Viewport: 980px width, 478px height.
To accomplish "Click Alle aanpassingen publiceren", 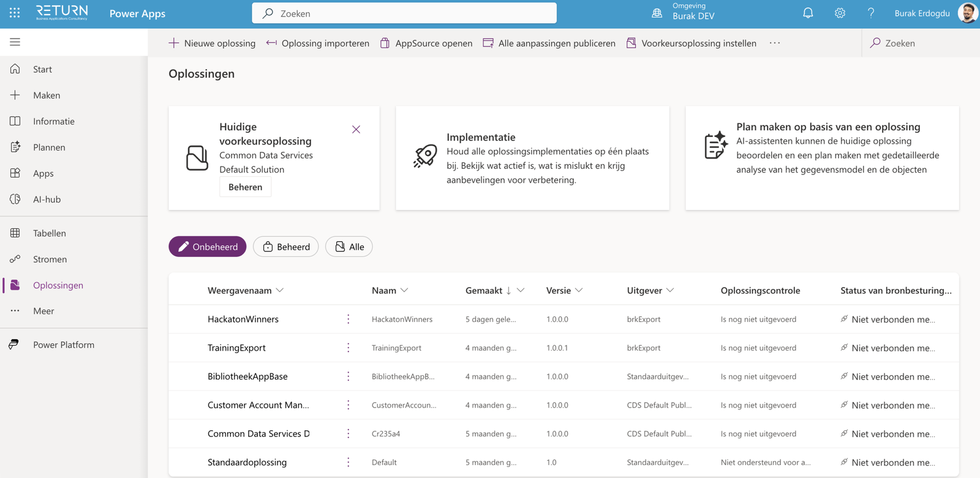I will click(549, 43).
